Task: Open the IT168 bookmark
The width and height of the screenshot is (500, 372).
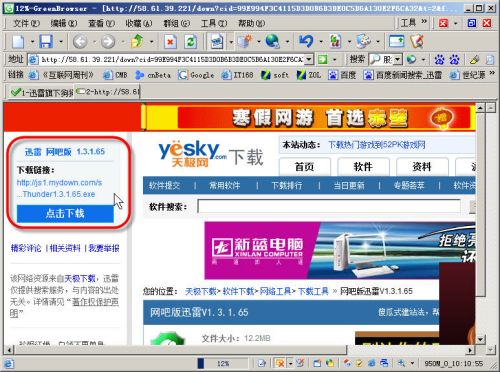Action: click(238, 75)
